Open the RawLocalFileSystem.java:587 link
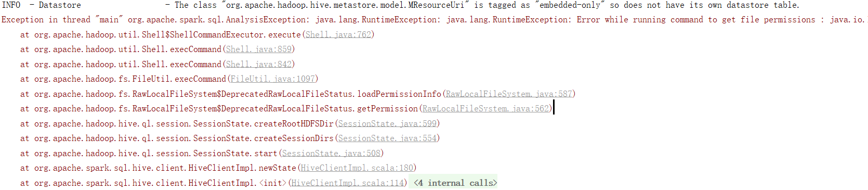The image size is (868, 190). coord(509,94)
